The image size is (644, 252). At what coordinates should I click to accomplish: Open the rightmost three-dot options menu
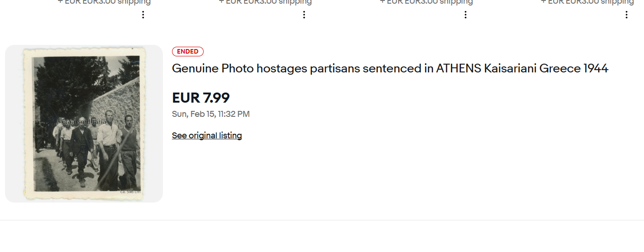click(x=627, y=15)
